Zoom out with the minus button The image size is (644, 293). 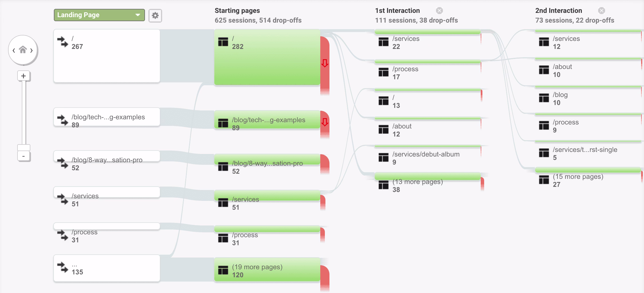pos(23,156)
